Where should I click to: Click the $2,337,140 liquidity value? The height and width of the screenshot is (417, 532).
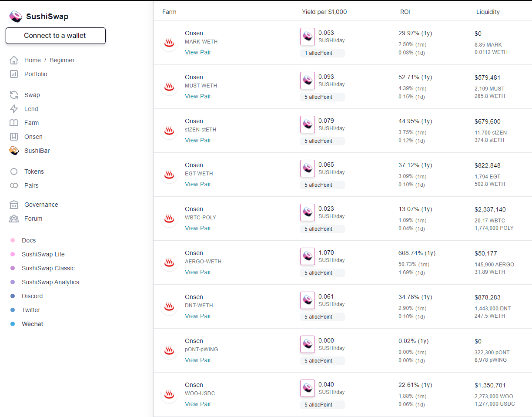pyautogui.click(x=490, y=209)
